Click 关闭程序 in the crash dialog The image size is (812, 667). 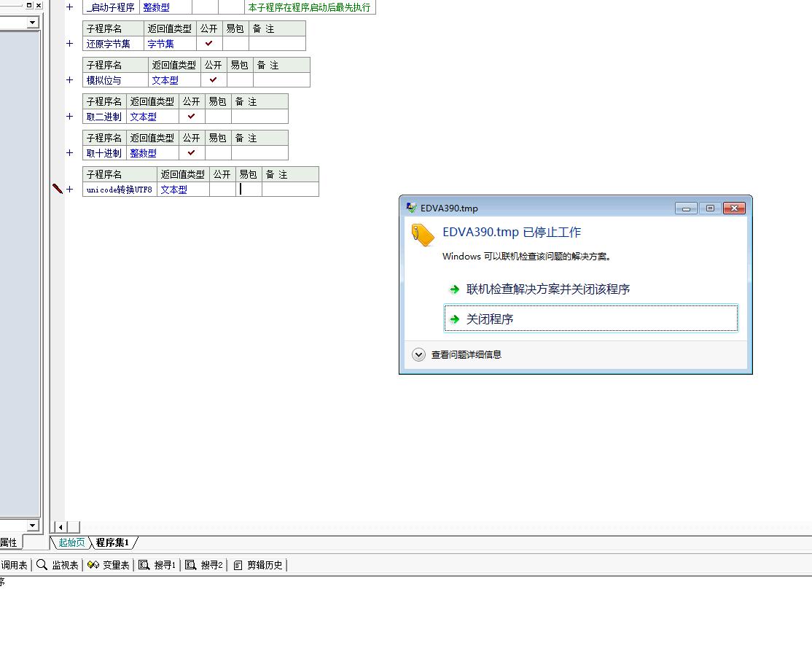[591, 318]
